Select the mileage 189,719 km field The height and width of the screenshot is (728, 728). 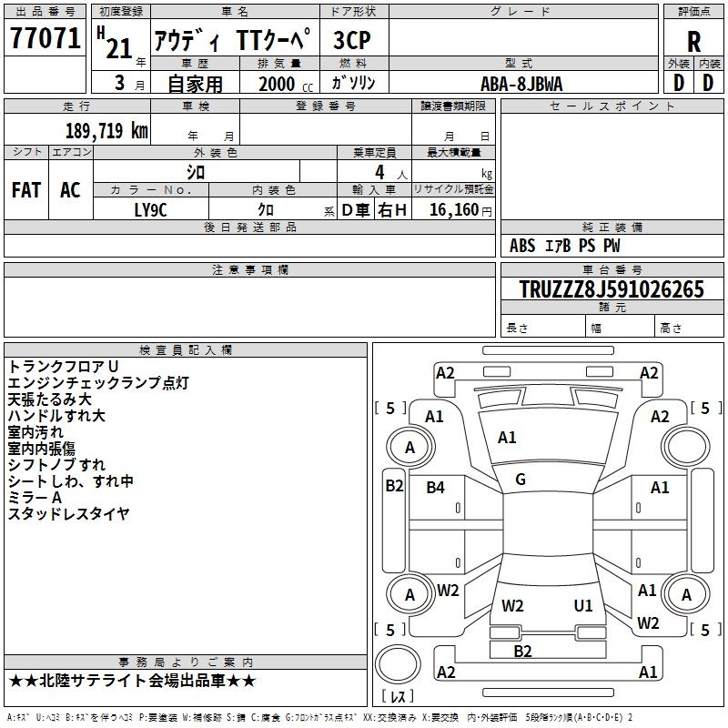coord(106,130)
